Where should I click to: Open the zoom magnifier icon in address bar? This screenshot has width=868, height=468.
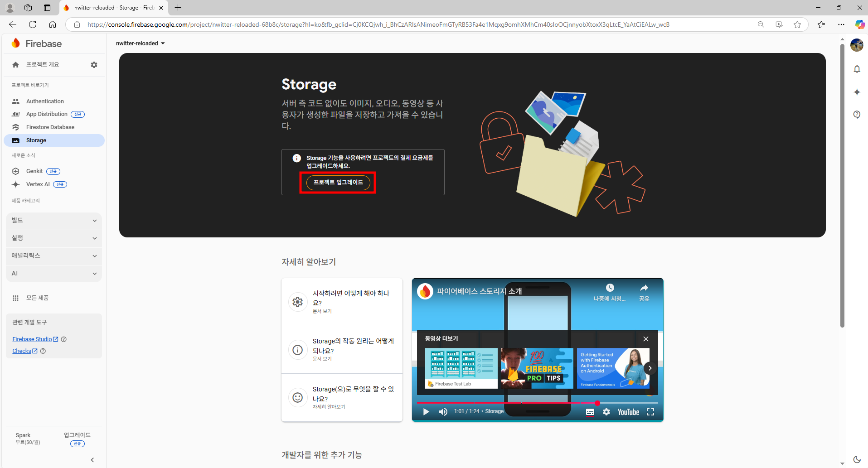point(761,24)
